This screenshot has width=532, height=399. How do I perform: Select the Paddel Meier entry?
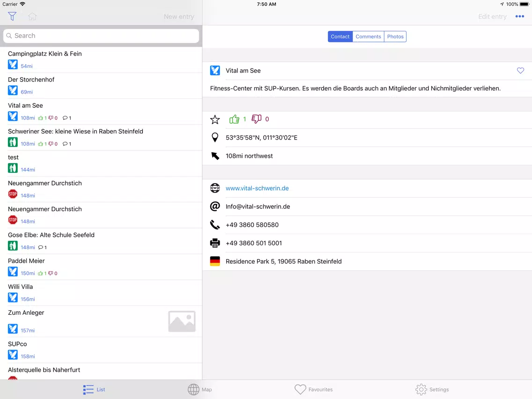pos(101,266)
